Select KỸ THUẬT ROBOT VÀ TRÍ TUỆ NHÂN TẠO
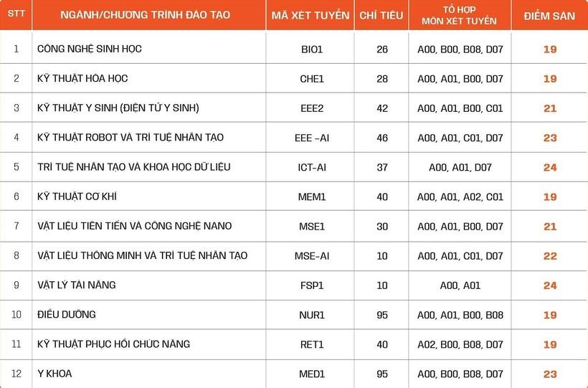 coord(131,138)
